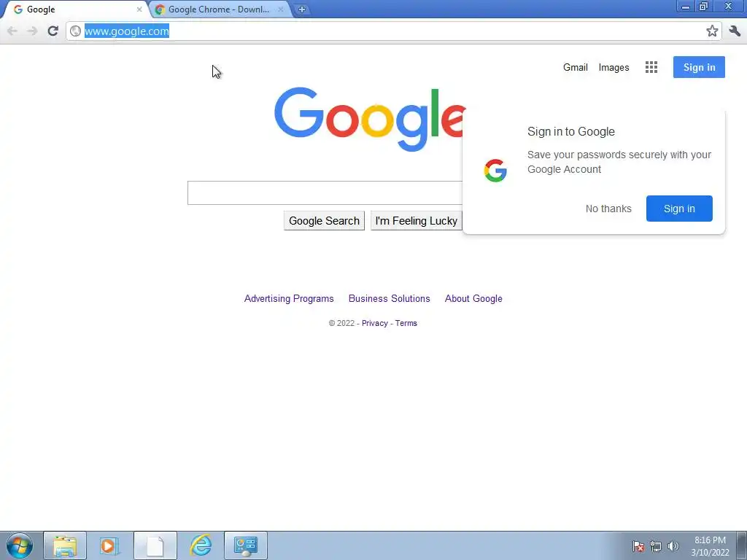Open a new tab with the plus button
Image resolution: width=747 pixels, height=560 pixels.
(x=301, y=9)
